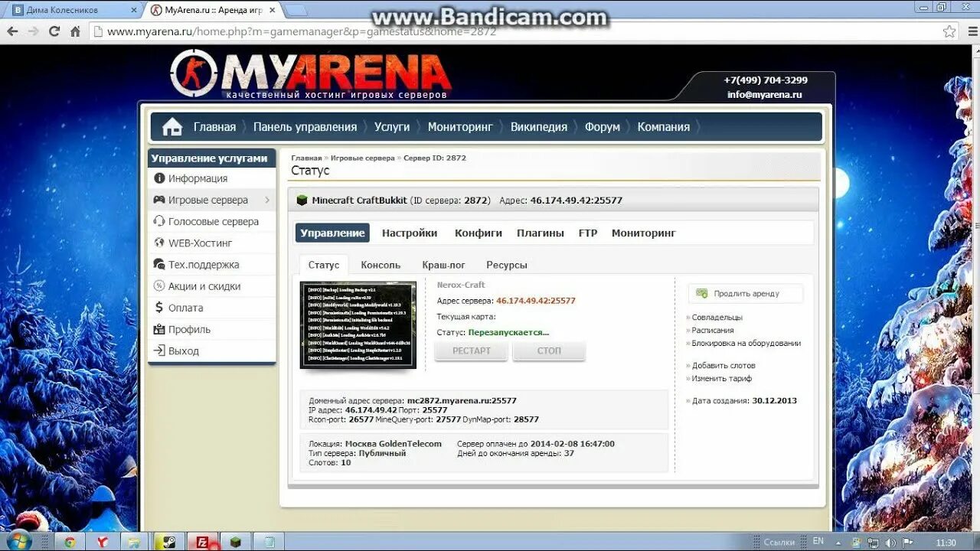Open Википедия section
Image resolution: width=980 pixels, height=551 pixels.
539,127
